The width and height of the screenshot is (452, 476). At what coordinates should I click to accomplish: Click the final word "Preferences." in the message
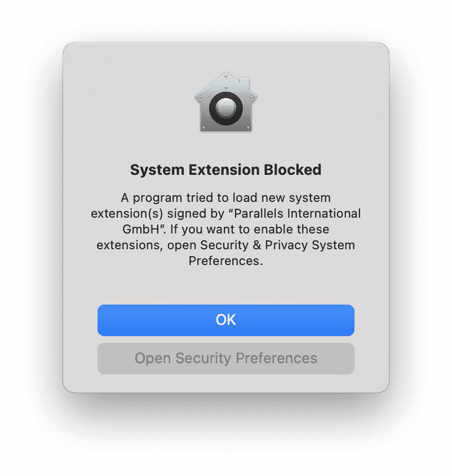[225, 262]
